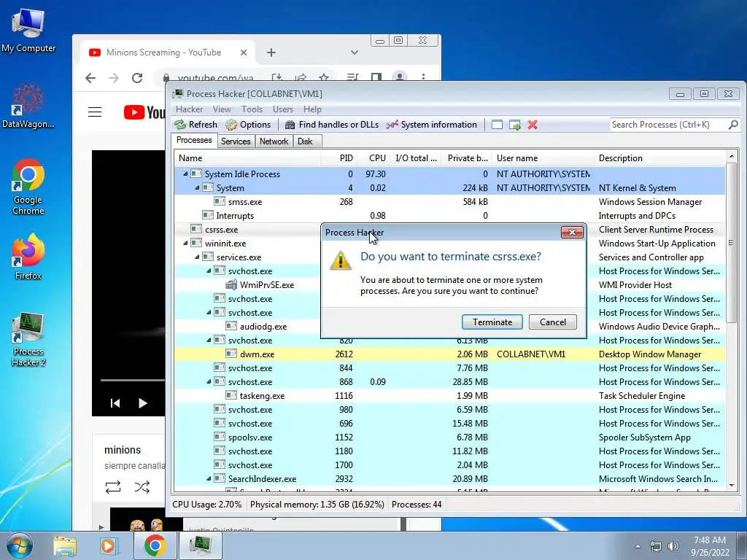
Task: Show hidden tray icons arrow
Action: coord(638,546)
